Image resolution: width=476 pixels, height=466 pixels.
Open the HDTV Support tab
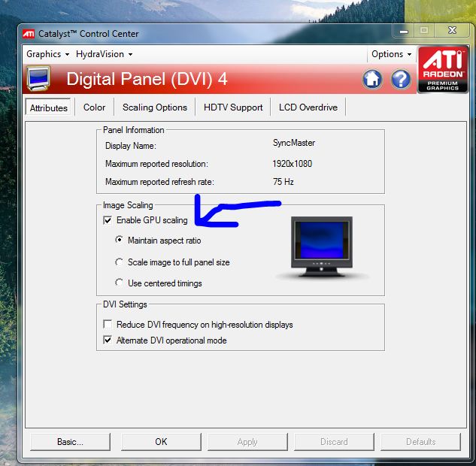pyautogui.click(x=233, y=107)
